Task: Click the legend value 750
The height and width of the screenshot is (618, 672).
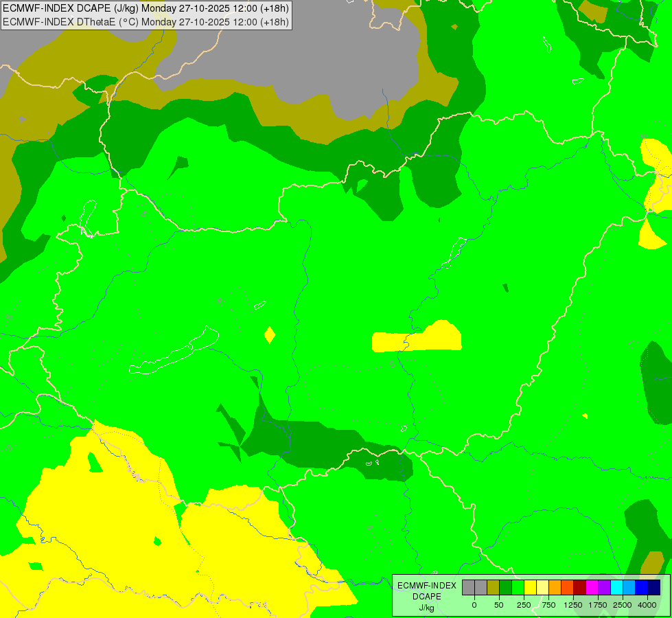Action: pos(548,605)
